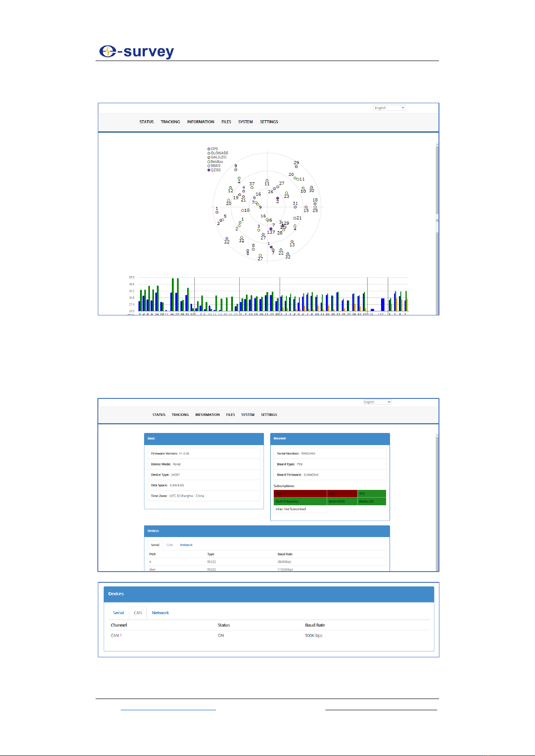Open INFORMATION menu above the Basic panel
535x756 pixels.
(207, 415)
